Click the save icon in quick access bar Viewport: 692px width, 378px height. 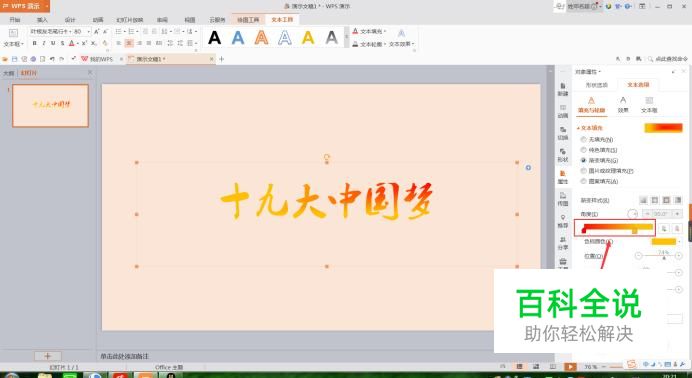click(x=15, y=59)
